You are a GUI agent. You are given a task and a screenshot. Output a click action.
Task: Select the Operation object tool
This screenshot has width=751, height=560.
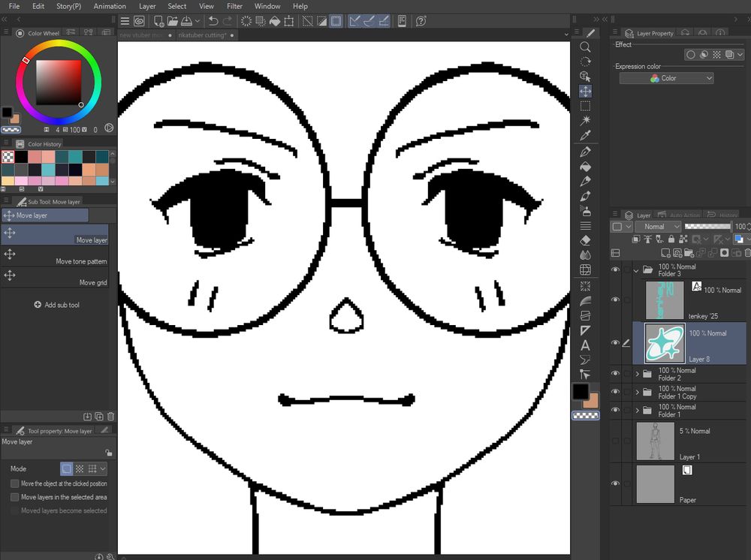pyautogui.click(x=585, y=76)
